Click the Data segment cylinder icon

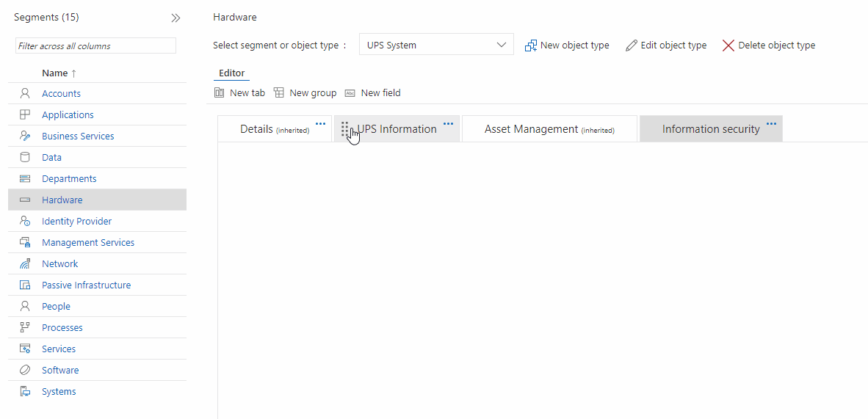(24, 157)
